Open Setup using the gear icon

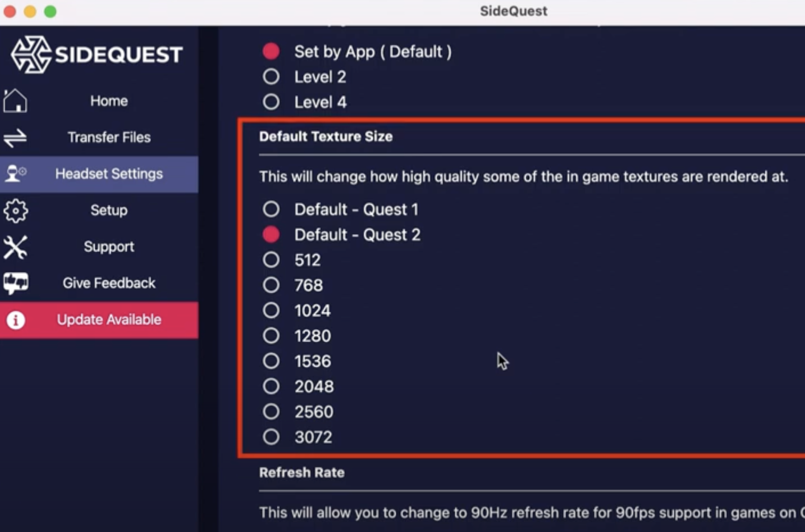click(x=16, y=211)
